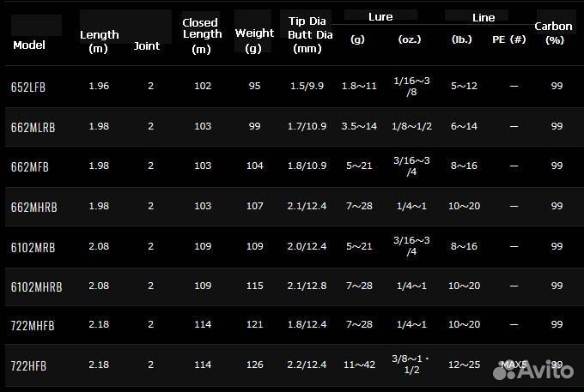Click the 6102MHRB model label
584x392 pixels.
click(36, 286)
